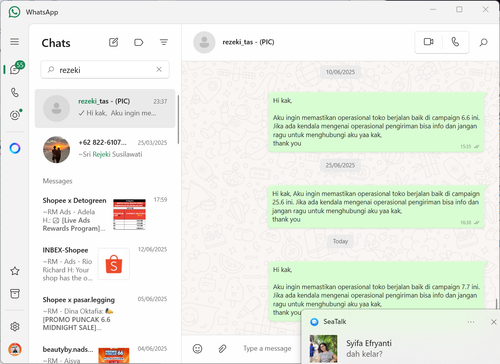Open Chats tab with 55 badge
Image resolution: width=500 pixels, height=364 pixels.
click(x=16, y=68)
